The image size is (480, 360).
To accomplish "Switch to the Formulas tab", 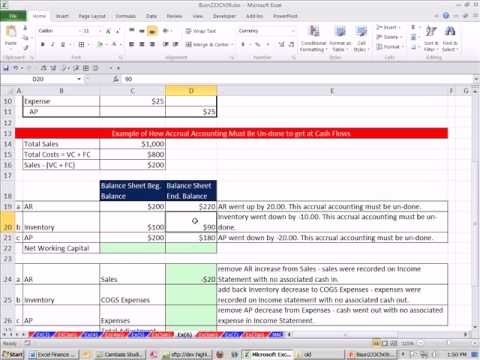I will click(x=126, y=16).
